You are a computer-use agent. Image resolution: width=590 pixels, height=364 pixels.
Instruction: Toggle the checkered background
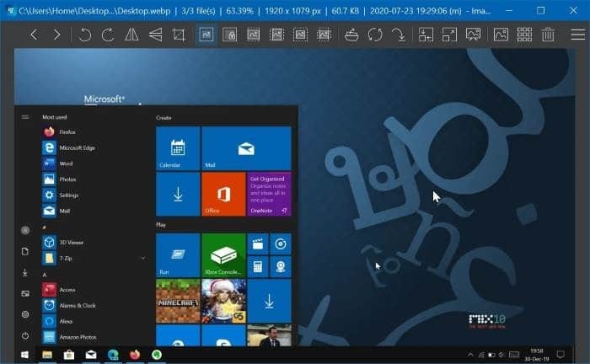point(524,35)
